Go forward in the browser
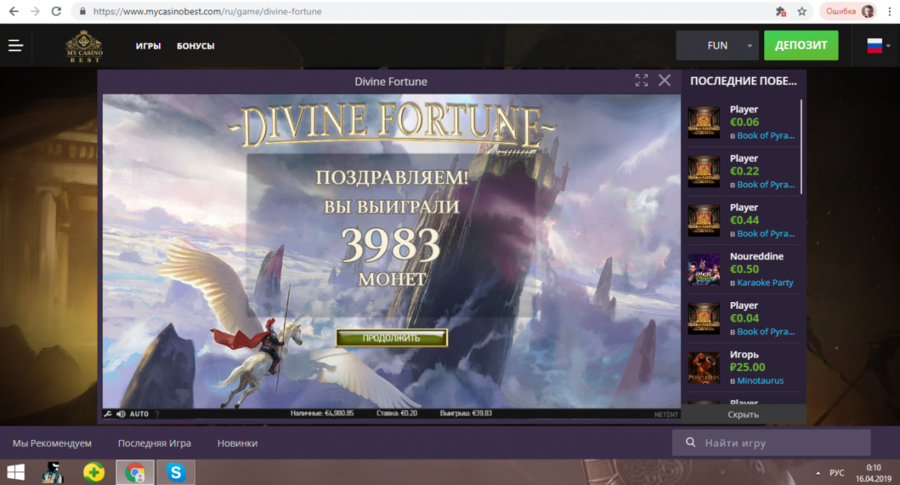 [35, 11]
